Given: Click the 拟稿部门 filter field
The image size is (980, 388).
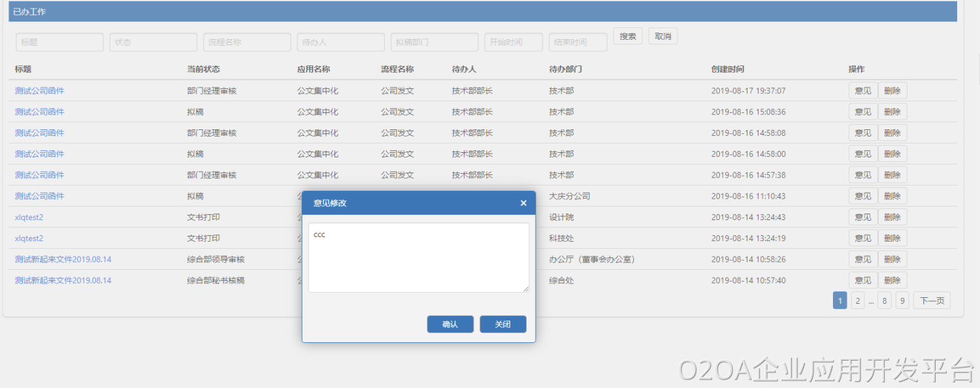Looking at the screenshot, I should pos(434,42).
